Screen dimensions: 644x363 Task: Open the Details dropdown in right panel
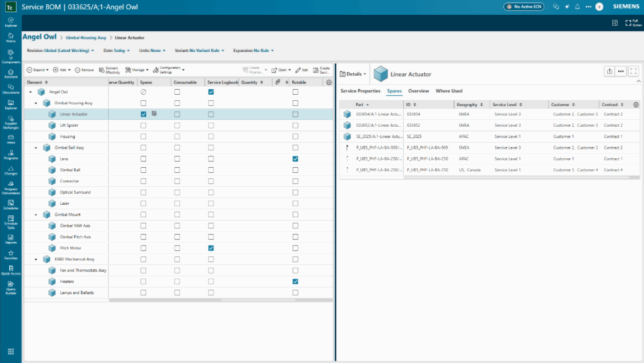pos(353,74)
